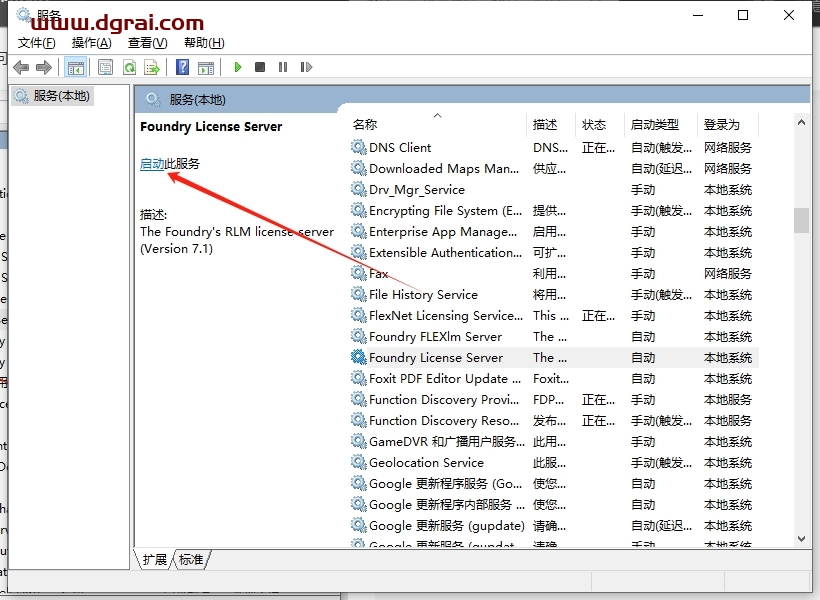Maximize the 服务 window
Image resolution: width=820 pixels, height=600 pixels.
(743, 15)
